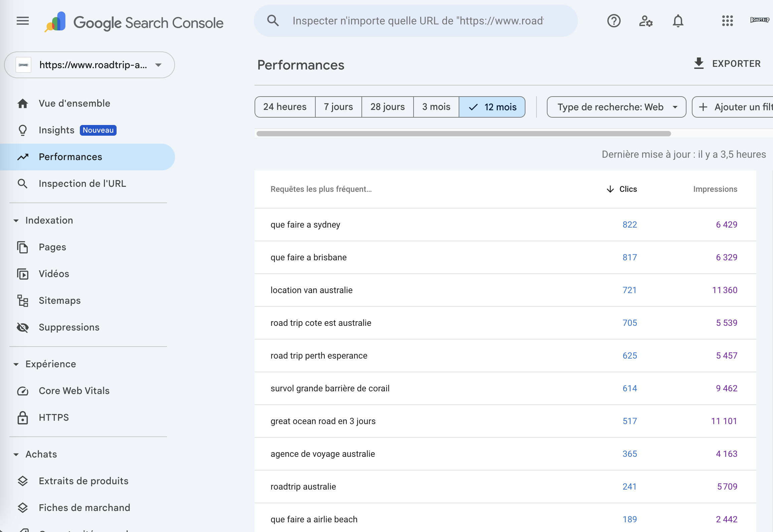Click the Sitemaps tree icon
Screen dimensions: 773x532
click(23, 300)
